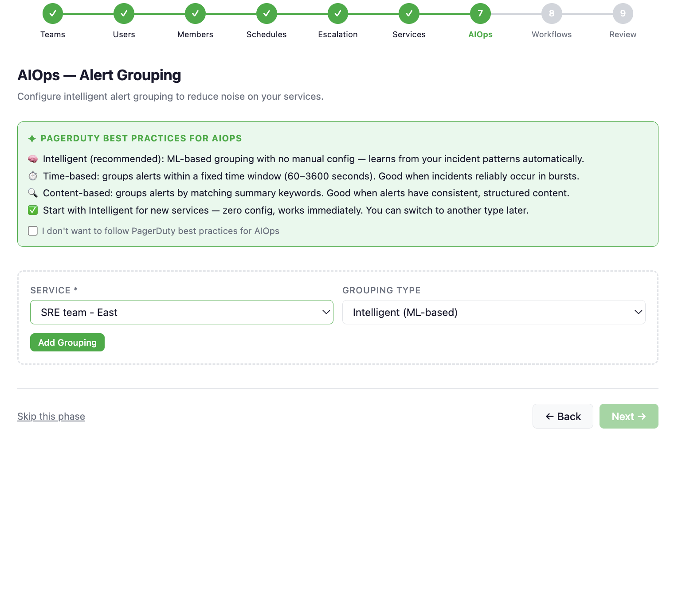The width and height of the screenshot is (674, 616).
Task: Go to the Members step label
Action: (195, 35)
